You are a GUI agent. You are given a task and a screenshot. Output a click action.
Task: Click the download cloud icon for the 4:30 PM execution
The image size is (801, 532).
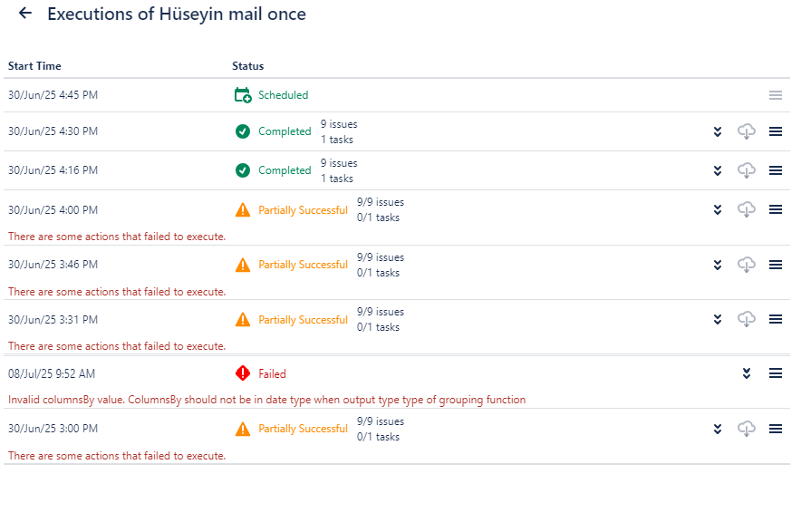tap(747, 131)
